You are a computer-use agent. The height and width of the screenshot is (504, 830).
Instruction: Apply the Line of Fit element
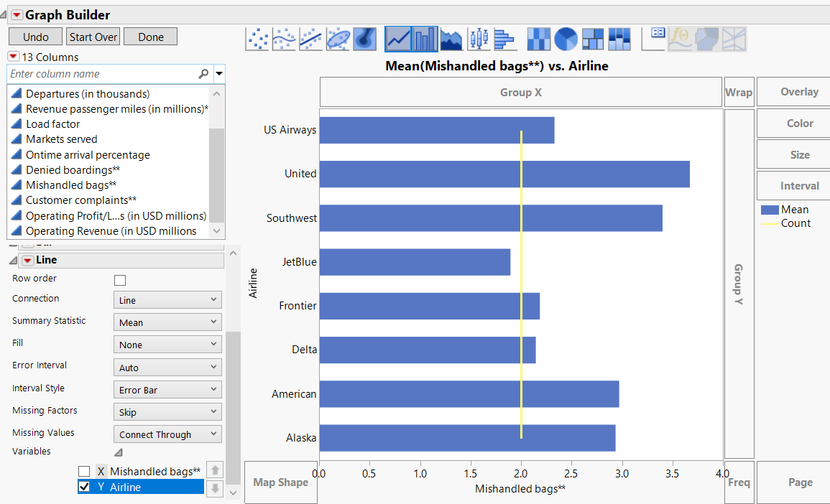pyautogui.click(x=309, y=39)
